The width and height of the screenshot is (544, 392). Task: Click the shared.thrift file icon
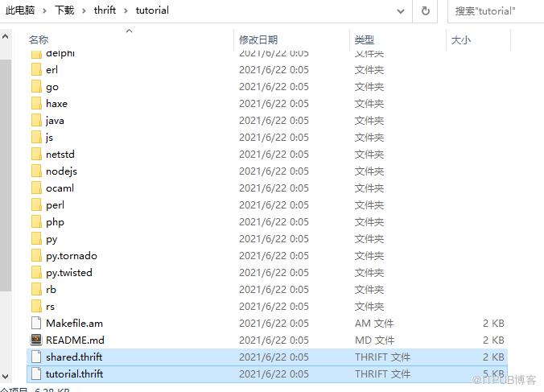tap(36, 357)
